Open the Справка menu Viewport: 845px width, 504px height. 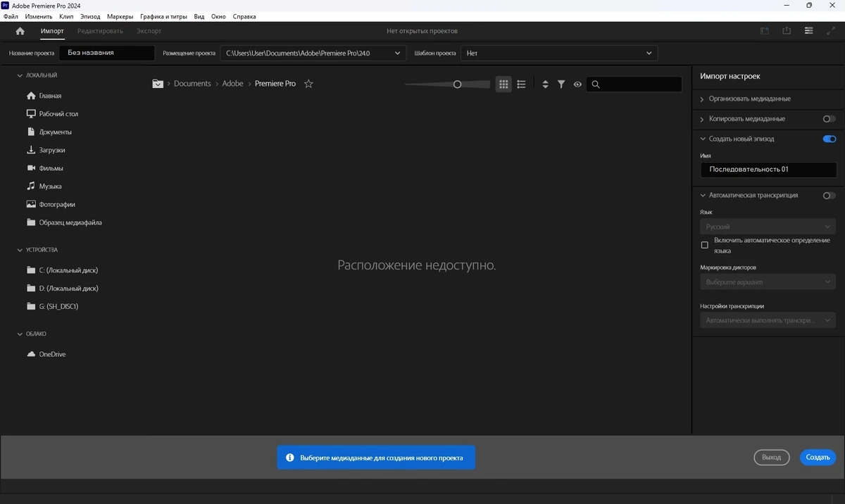tap(244, 16)
